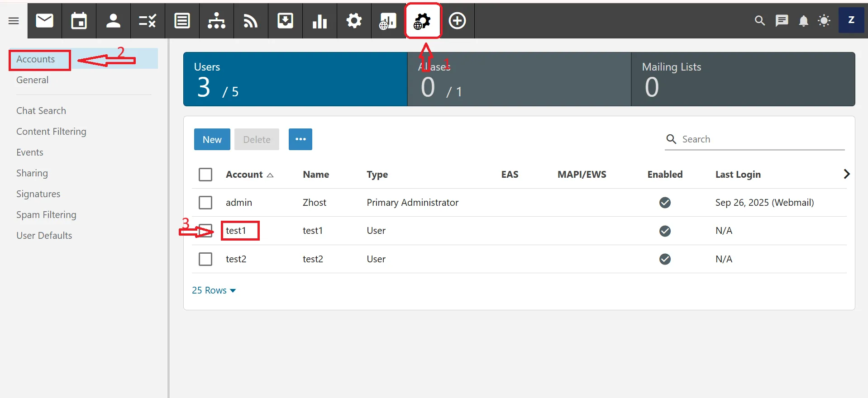Open the Reports bar chart icon
This screenshot has width=868, height=398.
tap(320, 21)
